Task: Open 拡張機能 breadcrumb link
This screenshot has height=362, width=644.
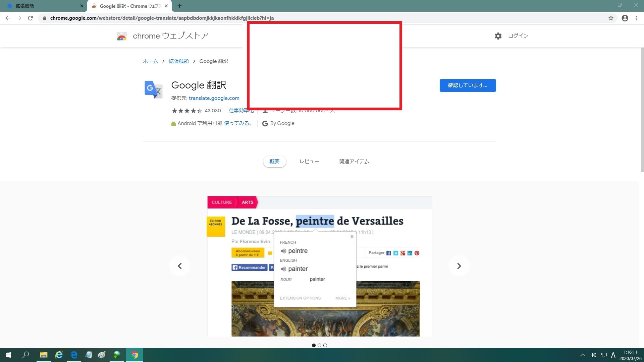Action: [178, 61]
